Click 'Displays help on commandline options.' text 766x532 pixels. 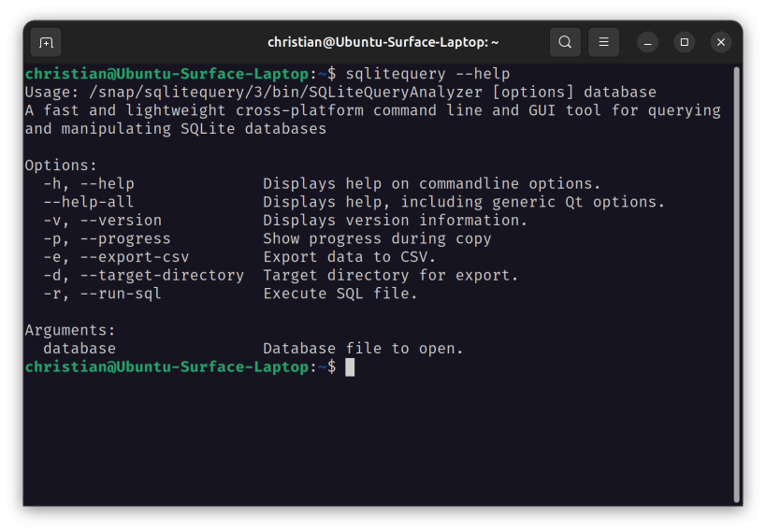point(432,183)
